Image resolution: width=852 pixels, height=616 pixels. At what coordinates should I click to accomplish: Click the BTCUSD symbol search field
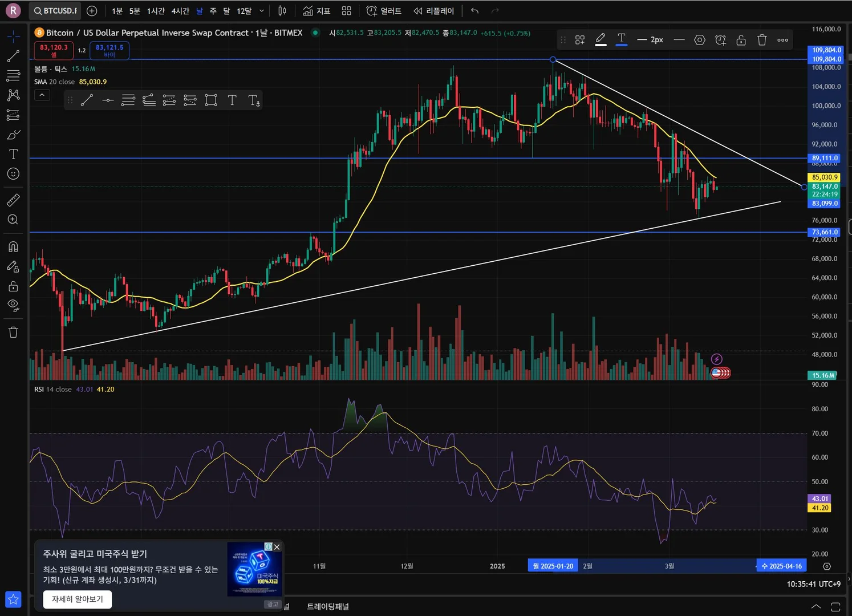click(55, 11)
